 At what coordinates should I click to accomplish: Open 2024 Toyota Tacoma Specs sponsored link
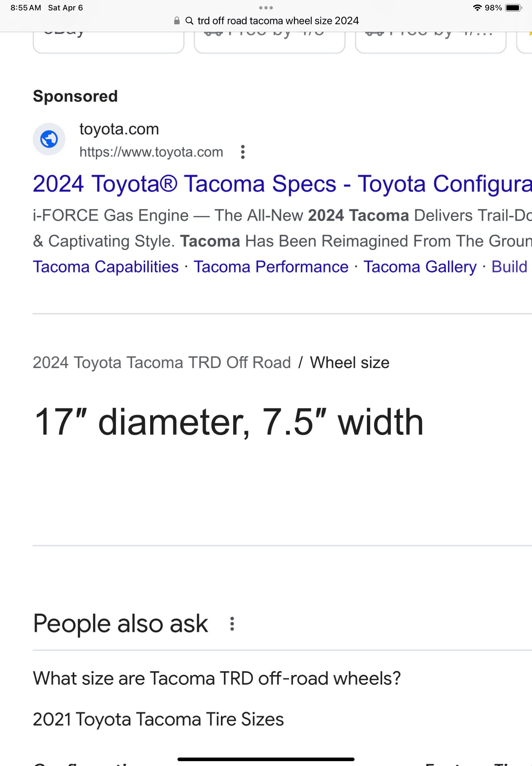[x=282, y=184]
